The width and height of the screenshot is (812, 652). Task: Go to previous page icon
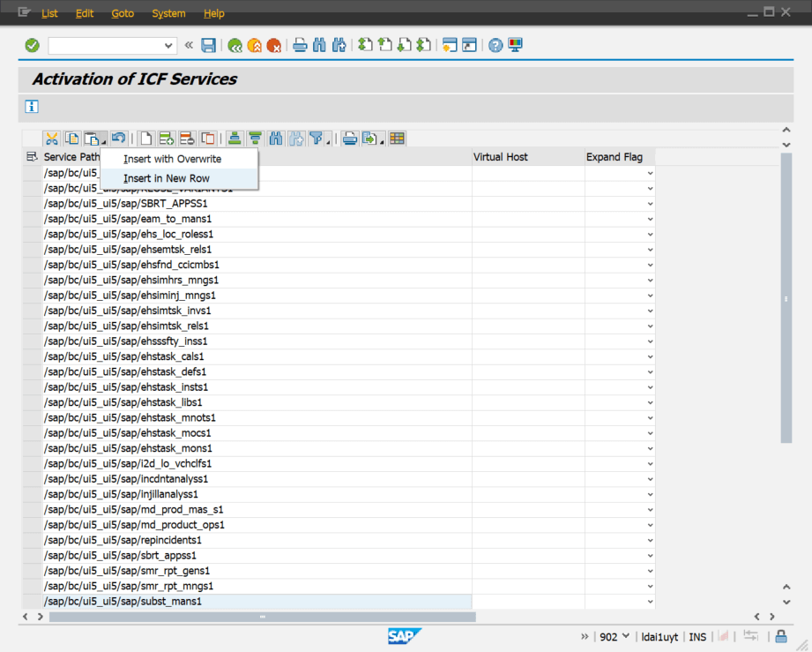point(384,46)
